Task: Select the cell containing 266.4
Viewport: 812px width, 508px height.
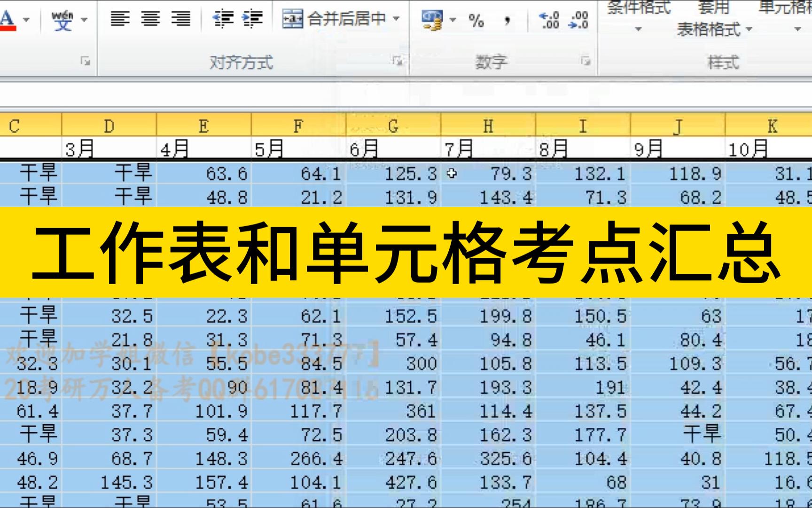Action: 299,459
